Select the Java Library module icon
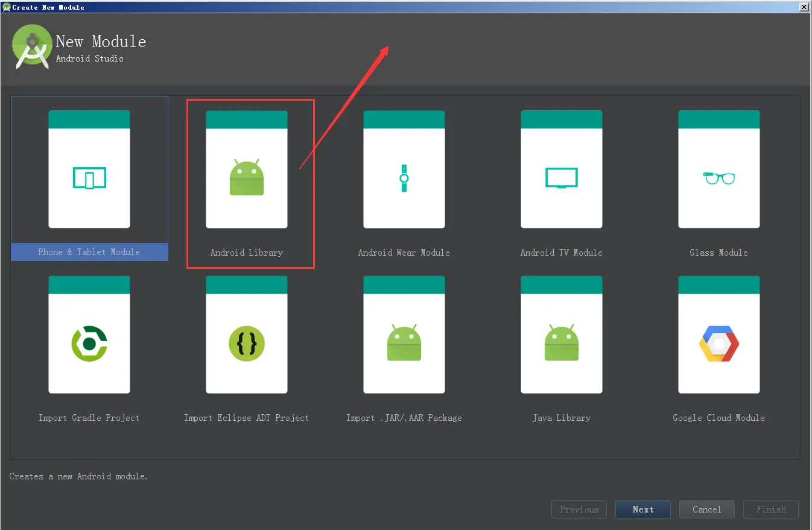 click(562, 335)
